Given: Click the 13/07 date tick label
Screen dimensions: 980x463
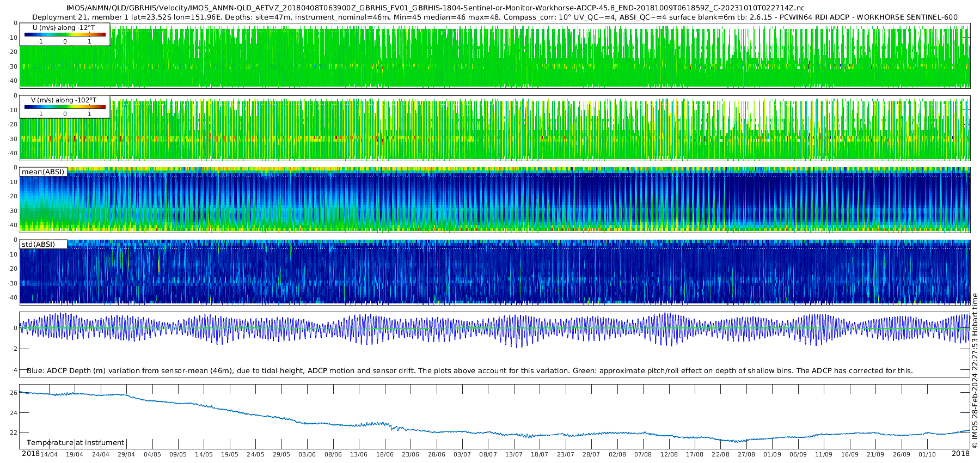Looking at the screenshot, I should pos(514,454).
